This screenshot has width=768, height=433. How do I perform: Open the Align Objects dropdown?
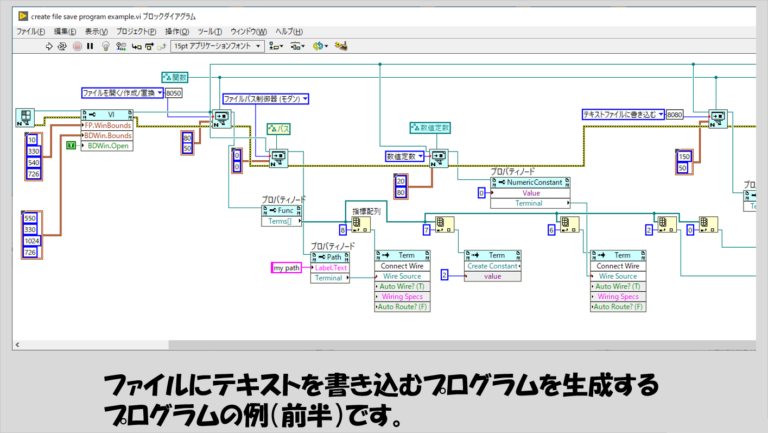coord(276,47)
